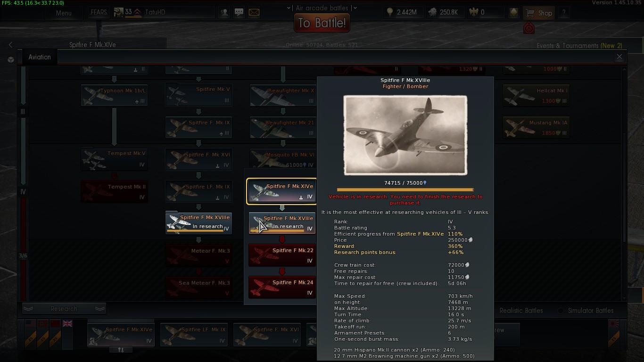Click the premium account diamond icon
This screenshot has height=362, width=644.
pos(514,12)
